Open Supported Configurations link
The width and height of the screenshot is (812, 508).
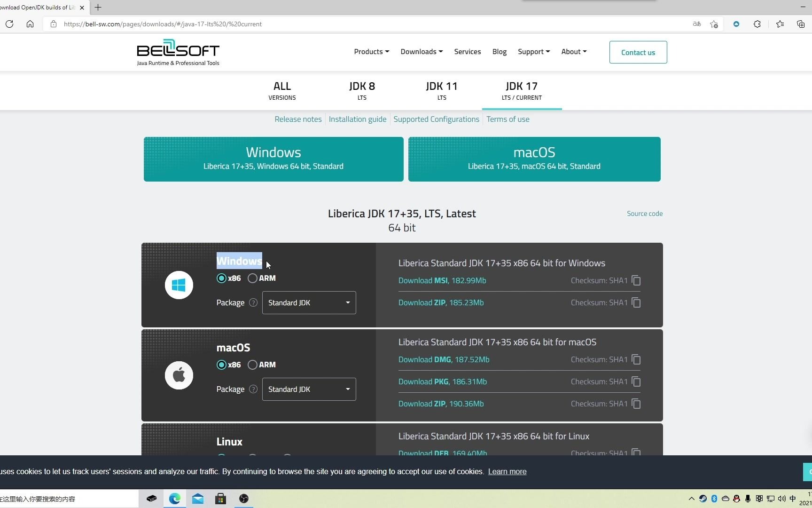(436, 119)
